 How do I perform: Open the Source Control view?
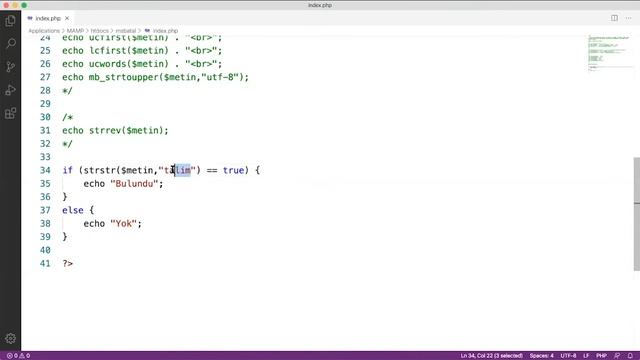(11, 67)
